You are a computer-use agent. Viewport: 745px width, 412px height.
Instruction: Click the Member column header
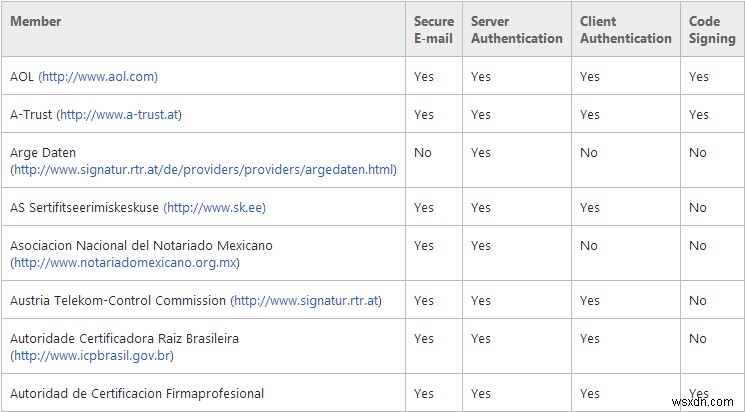[36, 21]
